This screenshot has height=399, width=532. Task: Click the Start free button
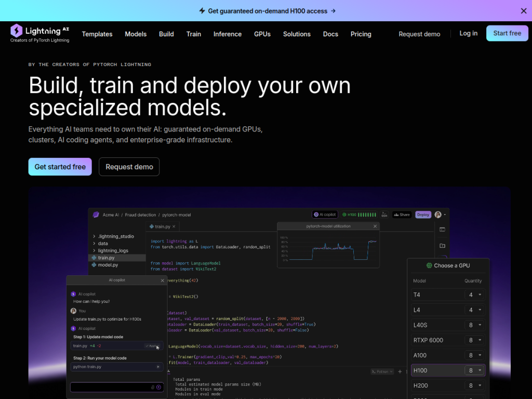point(507,33)
